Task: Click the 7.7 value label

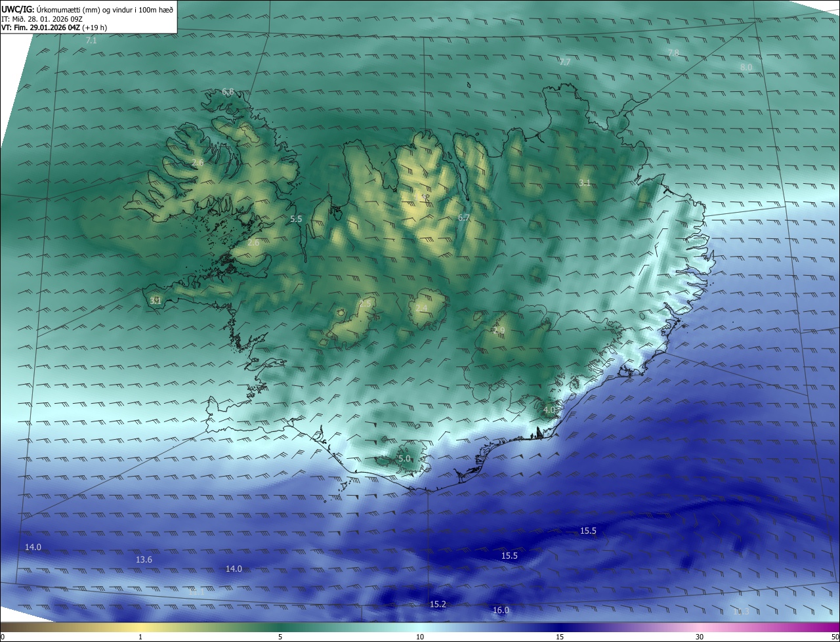Action: tap(564, 62)
